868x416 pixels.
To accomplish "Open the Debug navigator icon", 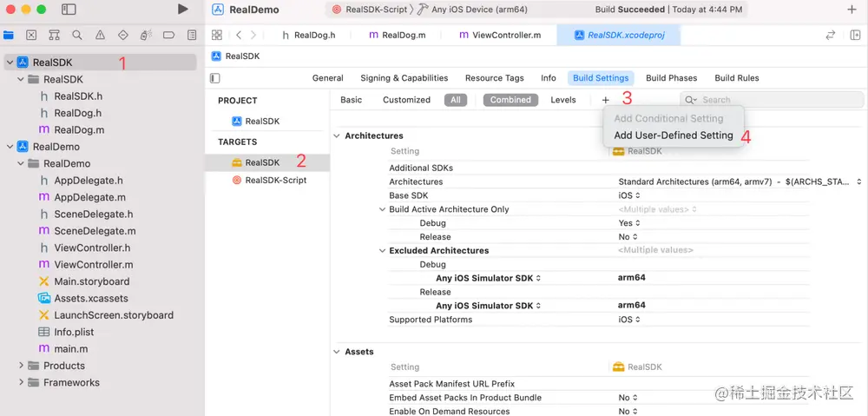I will (x=146, y=36).
